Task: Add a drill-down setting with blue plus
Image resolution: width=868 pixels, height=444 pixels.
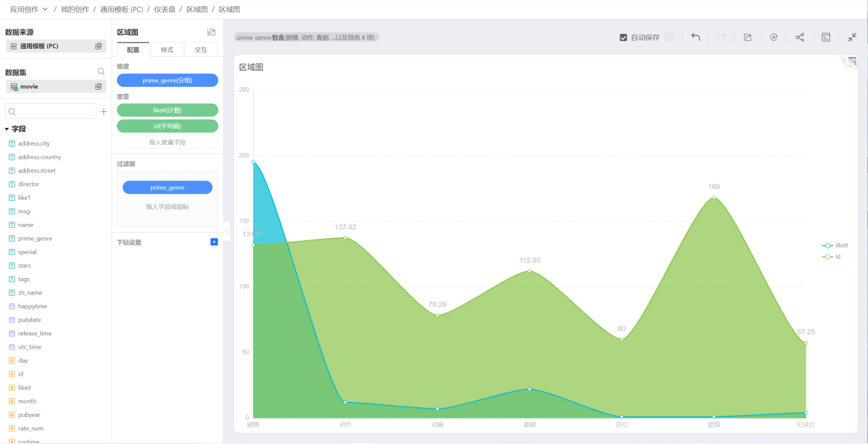Action: click(214, 242)
